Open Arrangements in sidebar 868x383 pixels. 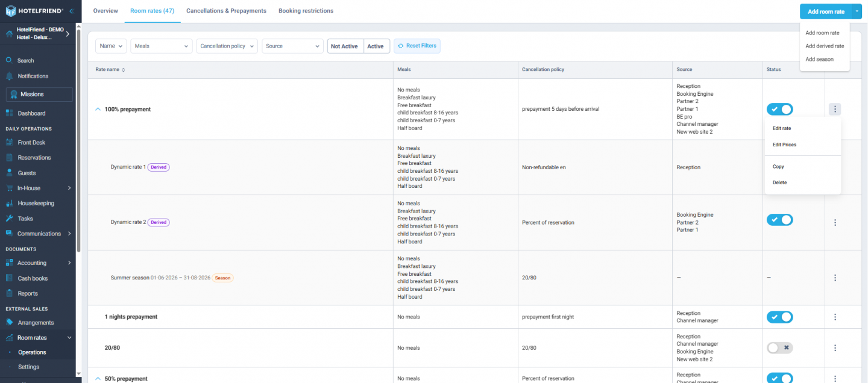[36, 323]
